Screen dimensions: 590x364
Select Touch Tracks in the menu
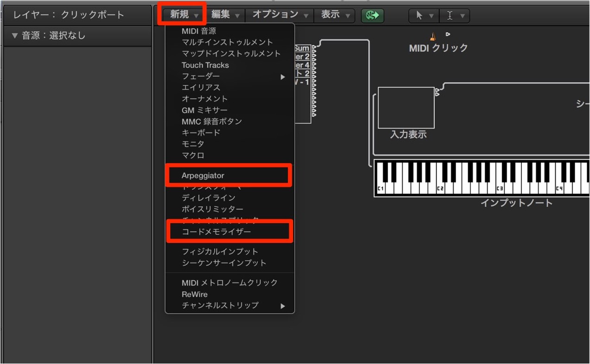pyautogui.click(x=230, y=65)
